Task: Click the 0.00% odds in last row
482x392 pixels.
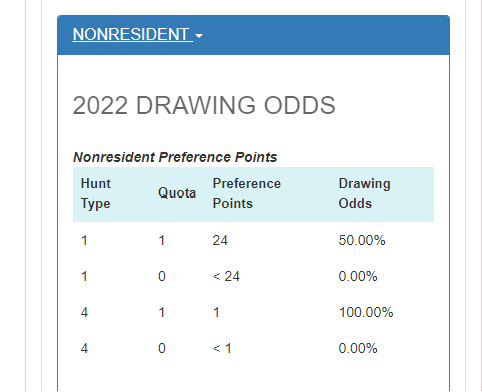Action: 358,348
